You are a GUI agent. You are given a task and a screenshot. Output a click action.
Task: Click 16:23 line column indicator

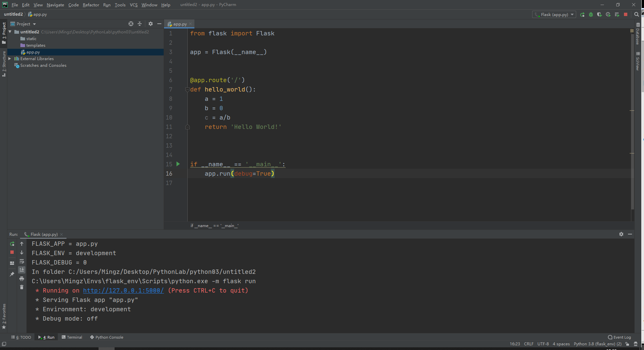pyautogui.click(x=515, y=344)
